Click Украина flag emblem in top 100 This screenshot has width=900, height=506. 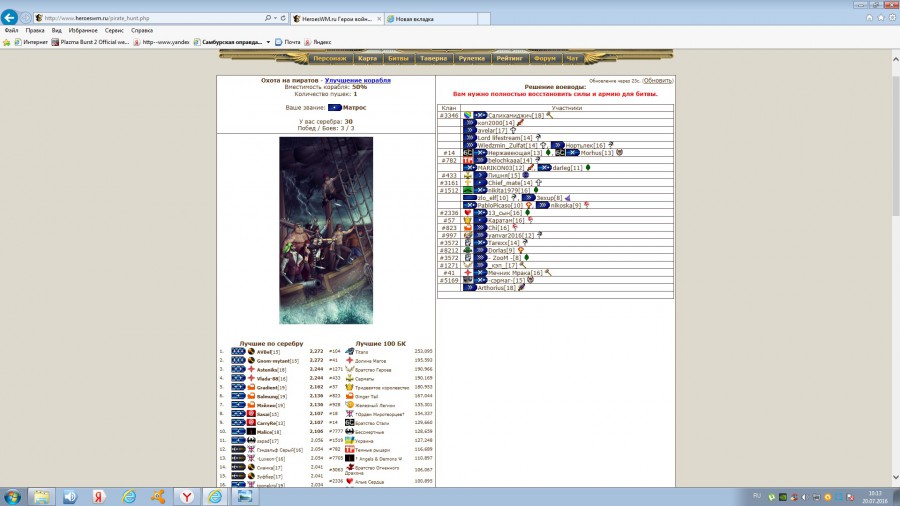click(x=349, y=441)
